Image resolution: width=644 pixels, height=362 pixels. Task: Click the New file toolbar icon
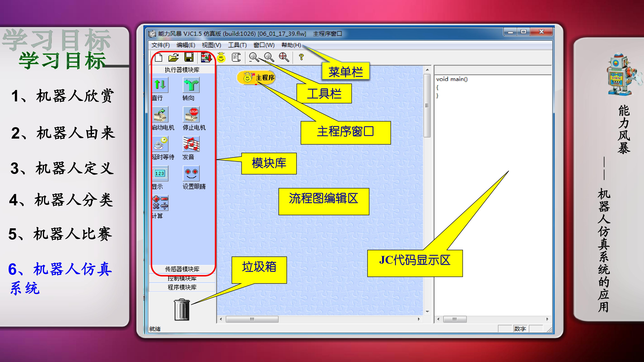[x=158, y=57]
